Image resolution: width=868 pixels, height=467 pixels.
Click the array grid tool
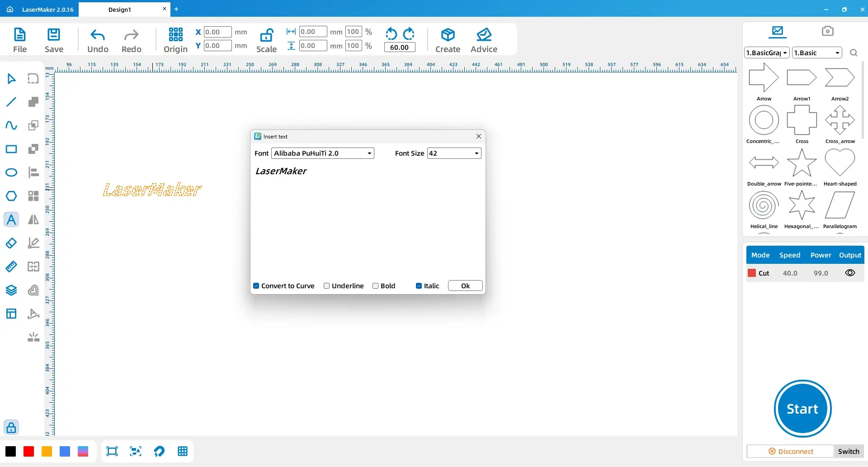pyautogui.click(x=33, y=196)
